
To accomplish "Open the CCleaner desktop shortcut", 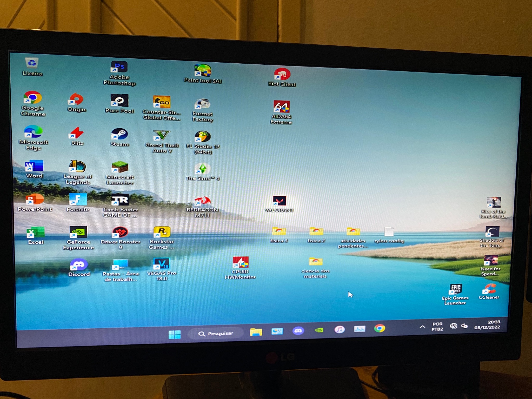I will coord(489,291).
